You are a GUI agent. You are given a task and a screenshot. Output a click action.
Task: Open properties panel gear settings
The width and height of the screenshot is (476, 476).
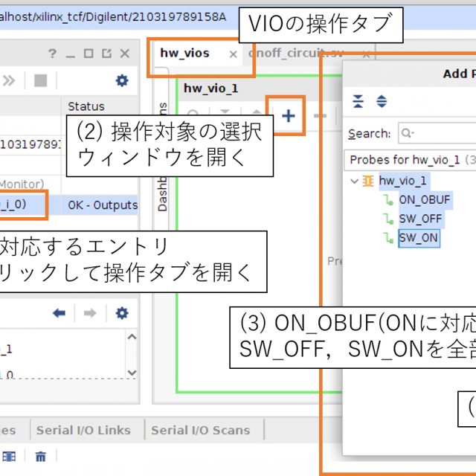(121, 313)
